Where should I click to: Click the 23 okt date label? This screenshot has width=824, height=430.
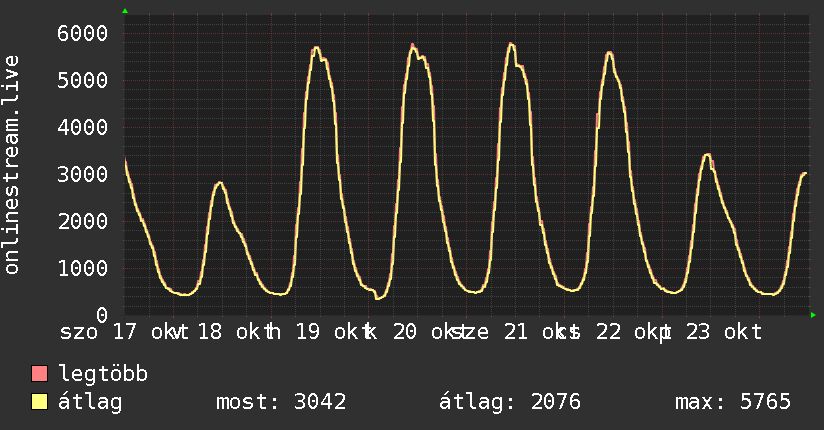724,332
